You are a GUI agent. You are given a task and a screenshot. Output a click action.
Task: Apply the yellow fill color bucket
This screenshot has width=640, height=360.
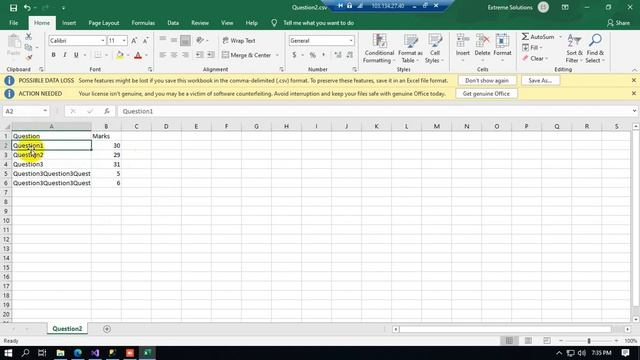tap(120, 55)
